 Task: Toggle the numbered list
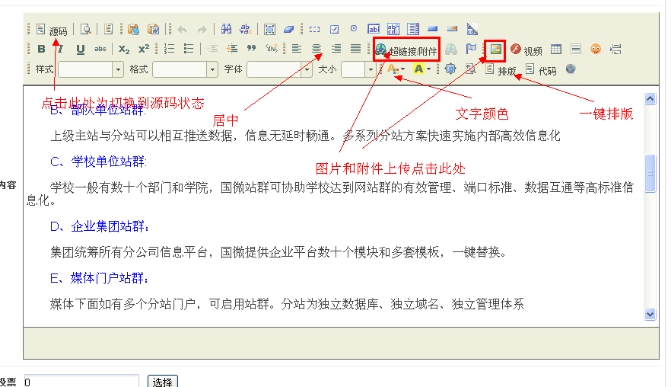pos(169,49)
